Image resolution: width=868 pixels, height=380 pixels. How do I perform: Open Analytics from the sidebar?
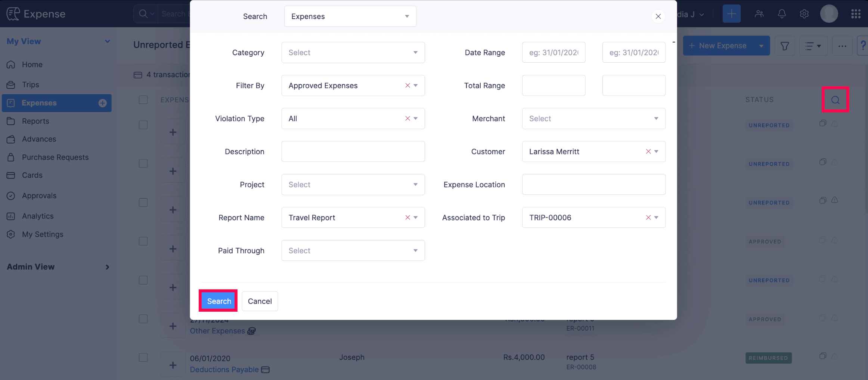point(38,216)
